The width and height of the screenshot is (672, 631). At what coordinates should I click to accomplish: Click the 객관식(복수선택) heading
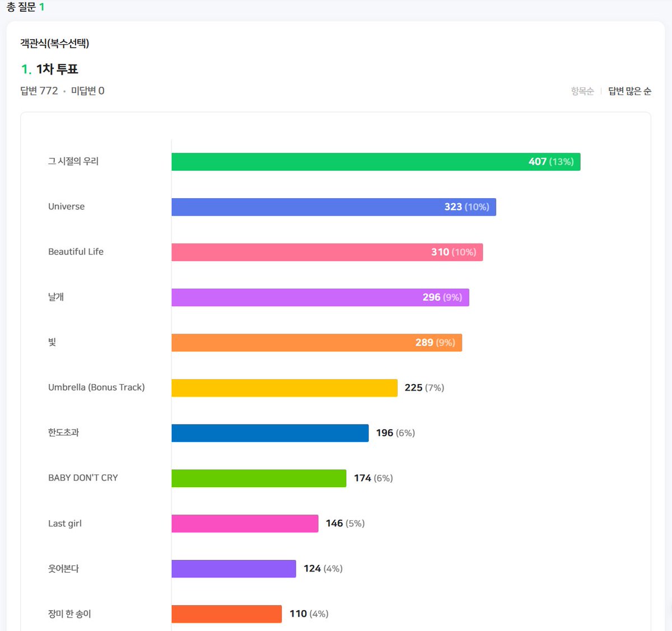tap(55, 43)
